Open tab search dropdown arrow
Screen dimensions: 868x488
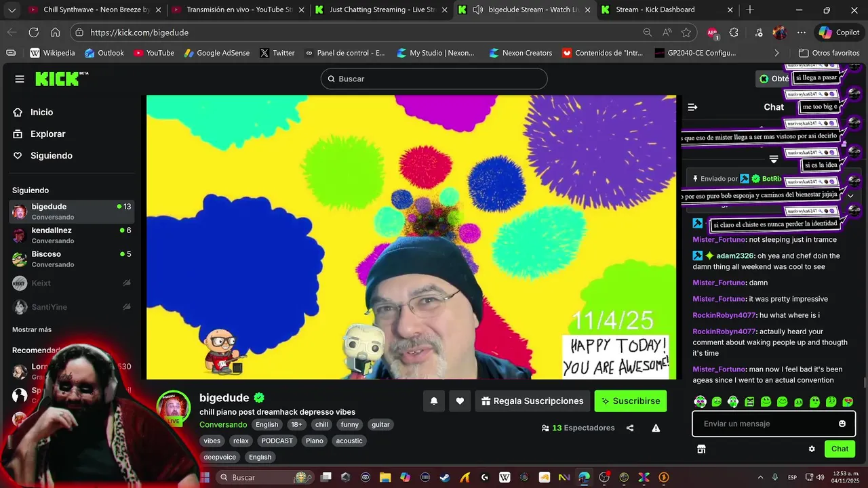click(12, 10)
